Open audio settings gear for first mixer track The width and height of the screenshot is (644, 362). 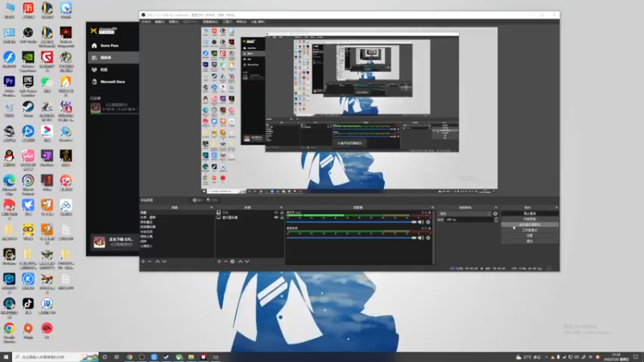pos(428,222)
